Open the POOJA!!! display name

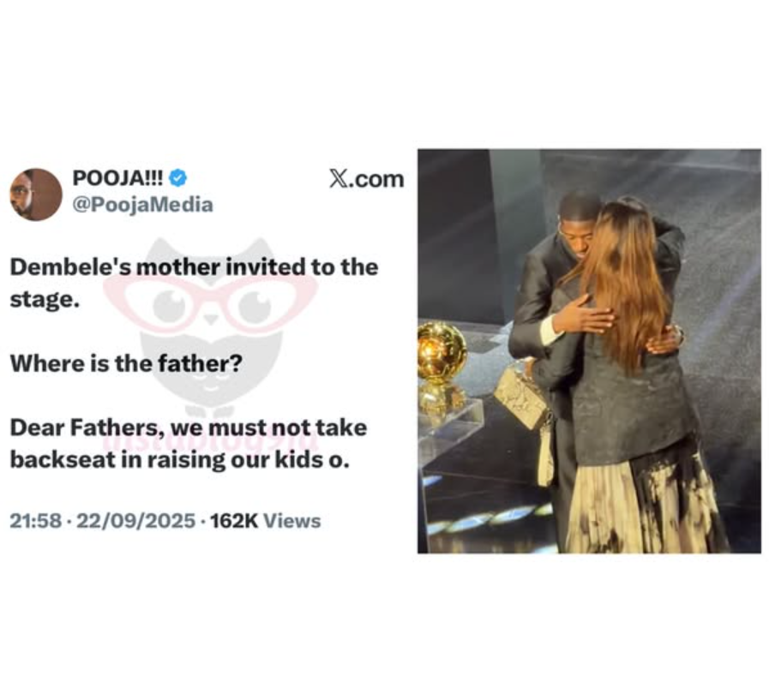tap(117, 178)
